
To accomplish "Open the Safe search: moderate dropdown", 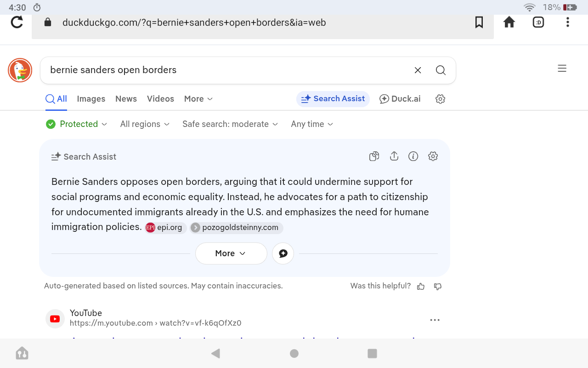I will (230, 124).
